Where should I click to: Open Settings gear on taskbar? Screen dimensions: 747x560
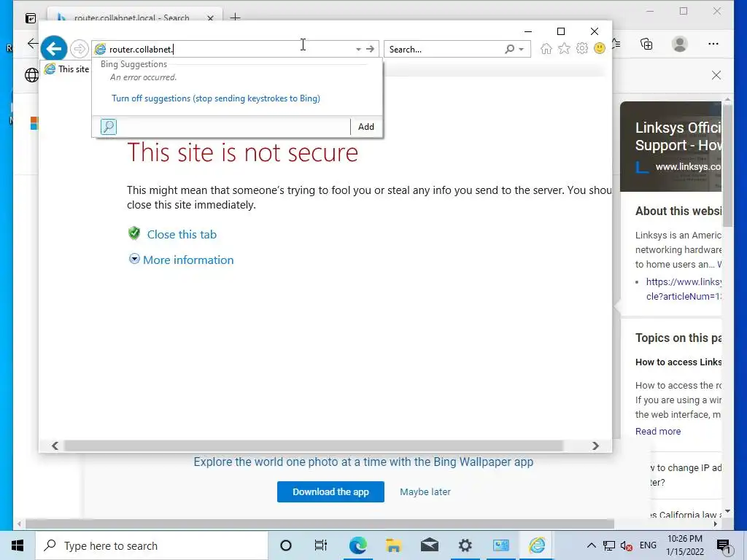pyautogui.click(x=465, y=545)
